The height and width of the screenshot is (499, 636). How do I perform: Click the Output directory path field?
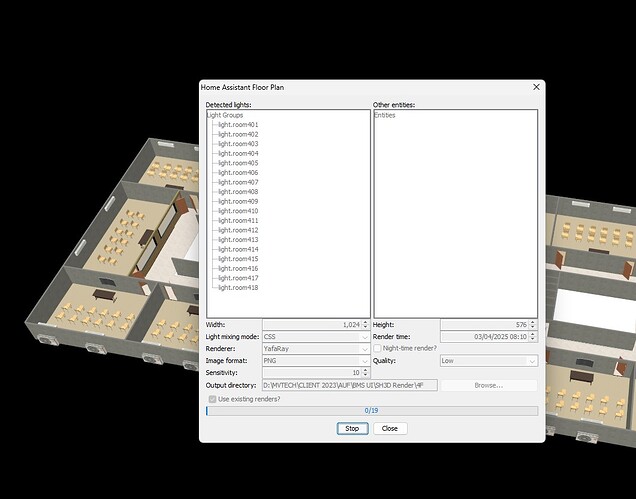350,385
